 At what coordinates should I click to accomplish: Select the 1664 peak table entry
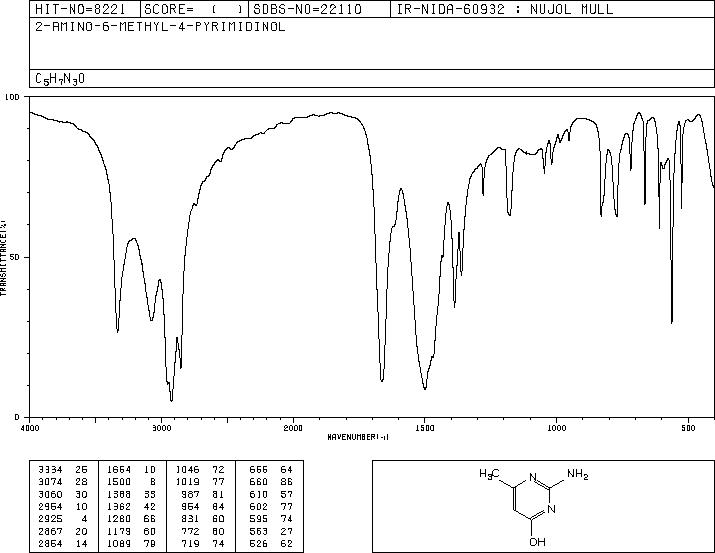[119, 469]
